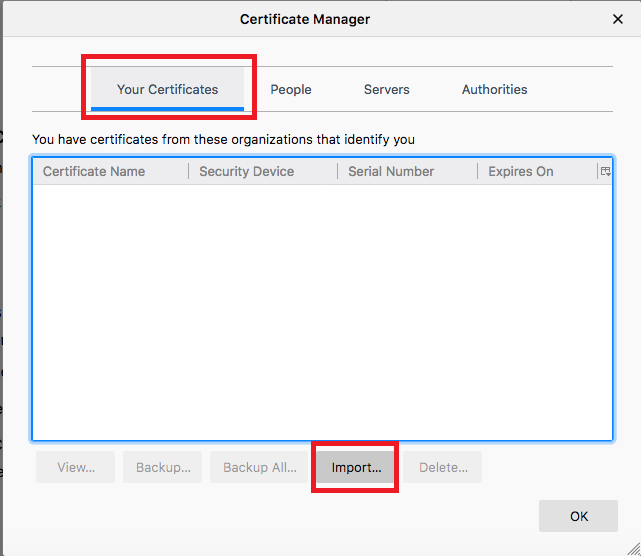The height and width of the screenshot is (556, 641).
Task: Open the column picker icon in table header
Action: (605, 171)
